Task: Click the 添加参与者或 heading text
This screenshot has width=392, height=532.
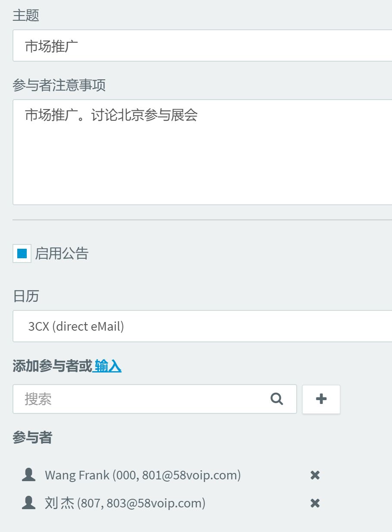Action: tap(52, 366)
